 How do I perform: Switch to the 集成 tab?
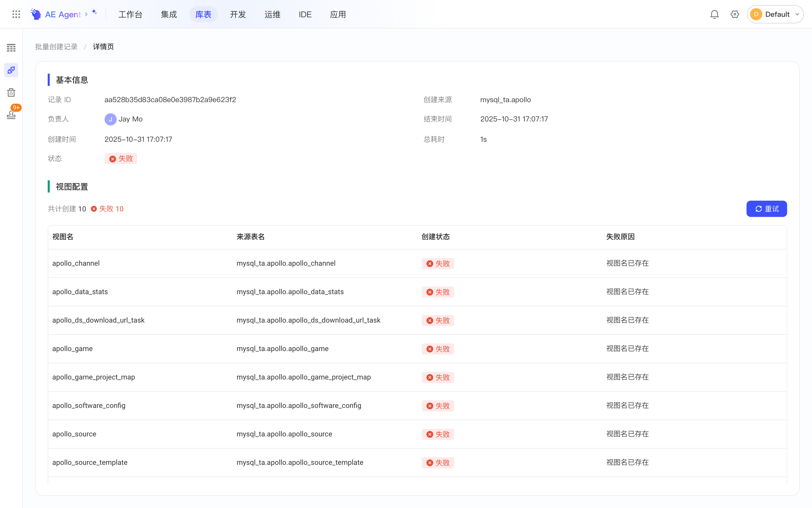coord(169,14)
